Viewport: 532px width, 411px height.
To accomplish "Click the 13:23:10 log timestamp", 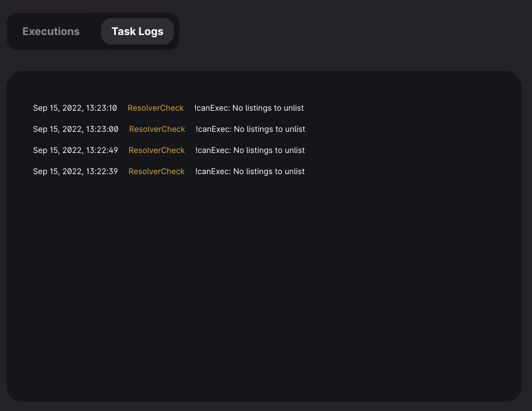I will click(75, 108).
